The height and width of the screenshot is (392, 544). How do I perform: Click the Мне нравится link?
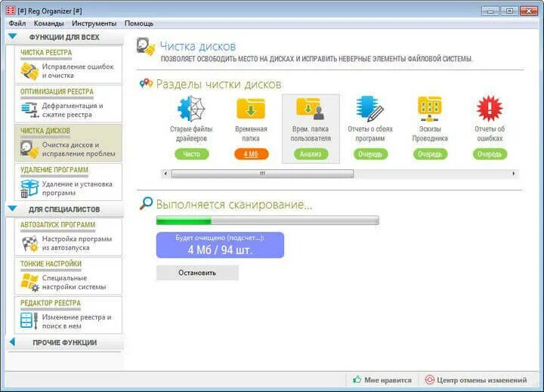click(388, 380)
